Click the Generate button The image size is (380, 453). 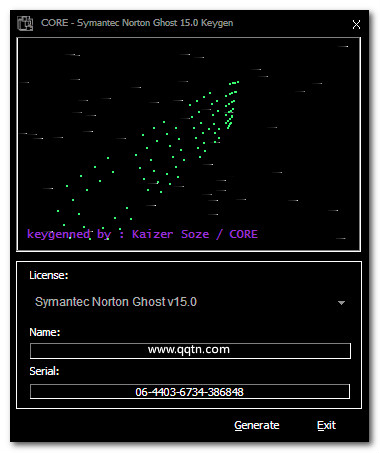point(257,425)
